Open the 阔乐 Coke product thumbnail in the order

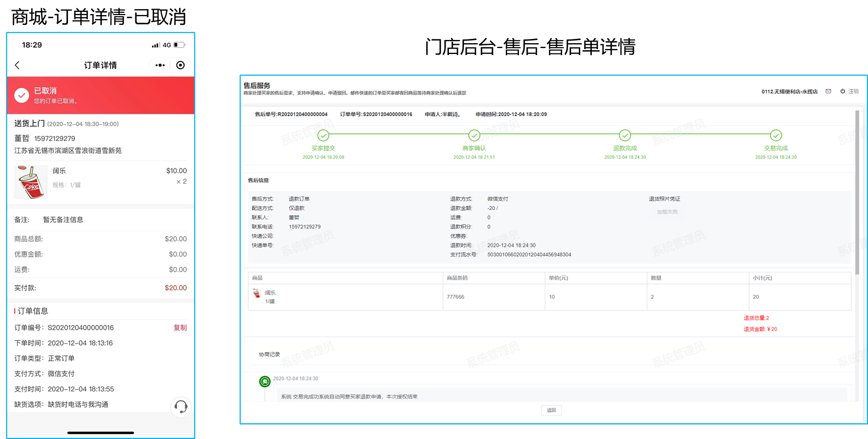tap(31, 182)
